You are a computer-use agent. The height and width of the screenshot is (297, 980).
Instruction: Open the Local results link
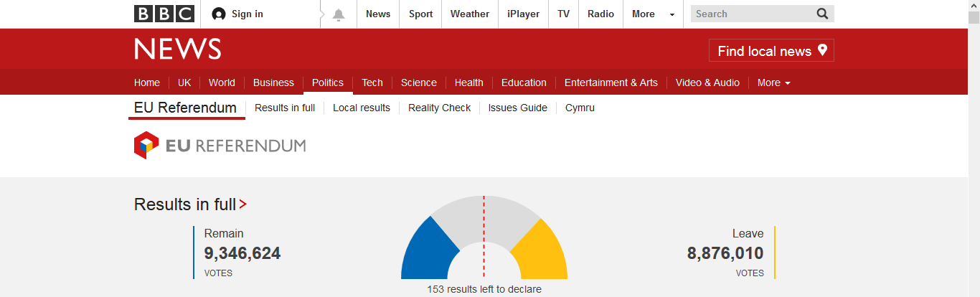click(362, 108)
